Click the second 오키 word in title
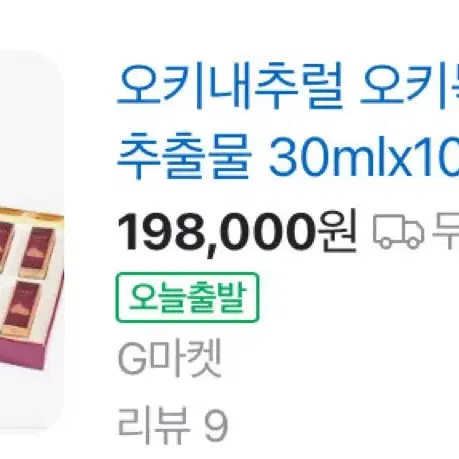 (x=404, y=85)
